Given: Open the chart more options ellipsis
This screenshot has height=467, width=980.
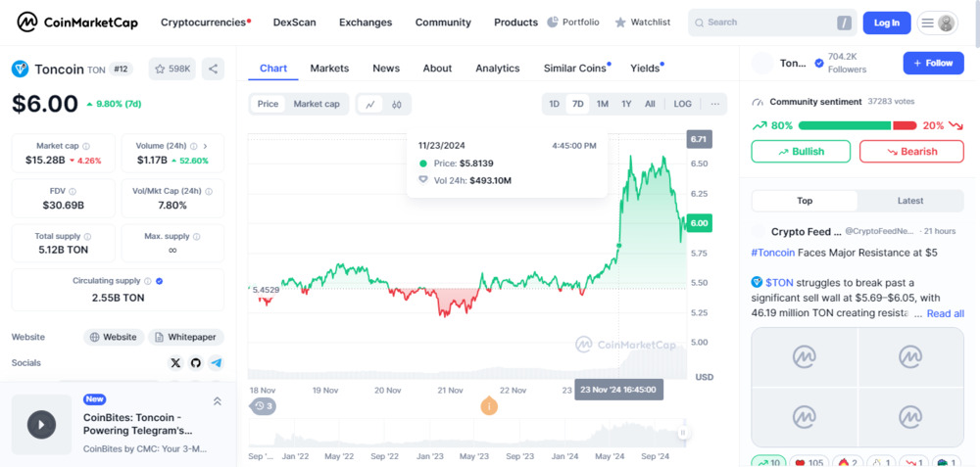Looking at the screenshot, I should coord(715,104).
